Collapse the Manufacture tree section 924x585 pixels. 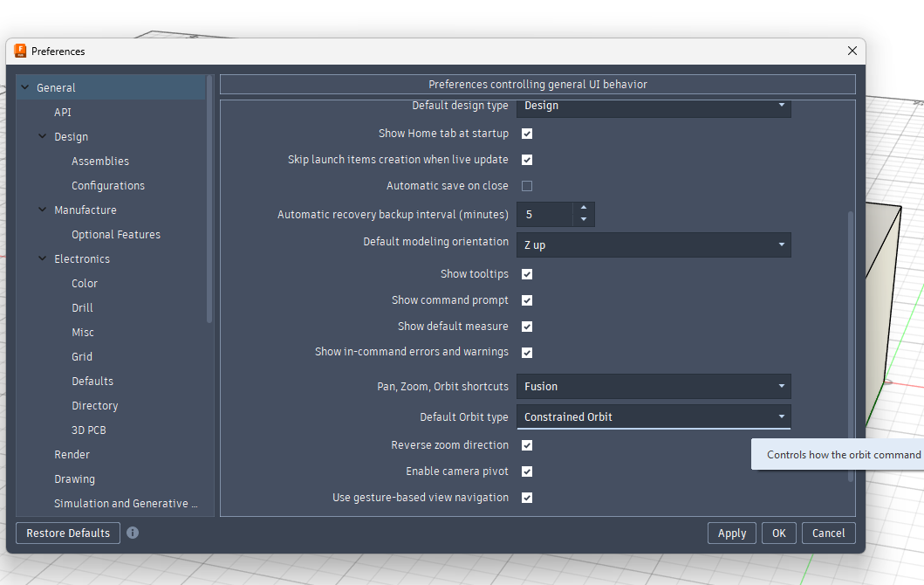(43, 210)
